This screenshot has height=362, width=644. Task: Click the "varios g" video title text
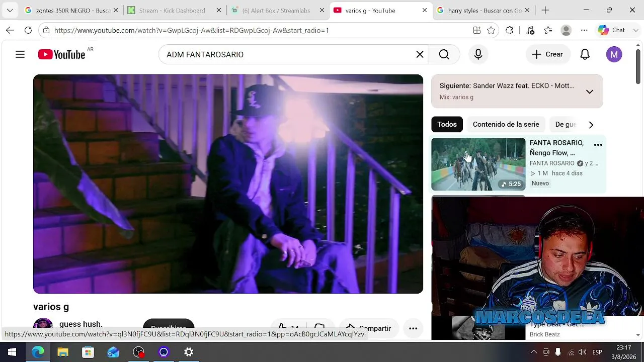[51, 307]
